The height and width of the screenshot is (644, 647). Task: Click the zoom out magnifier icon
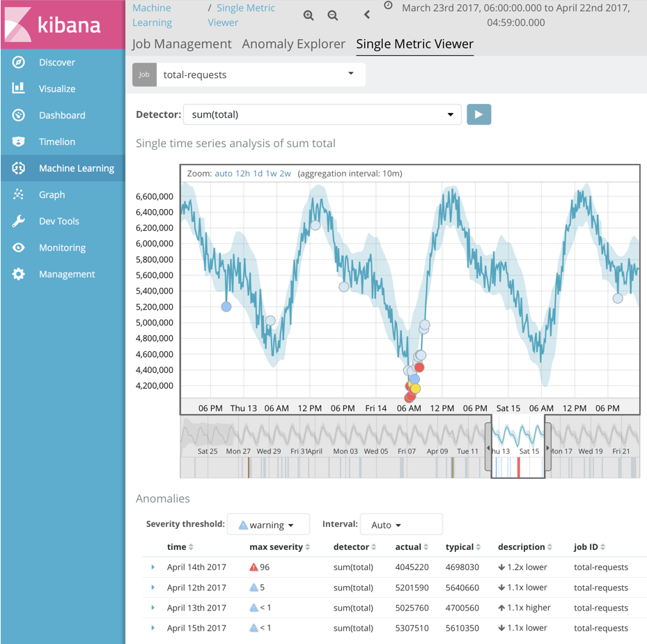[333, 15]
